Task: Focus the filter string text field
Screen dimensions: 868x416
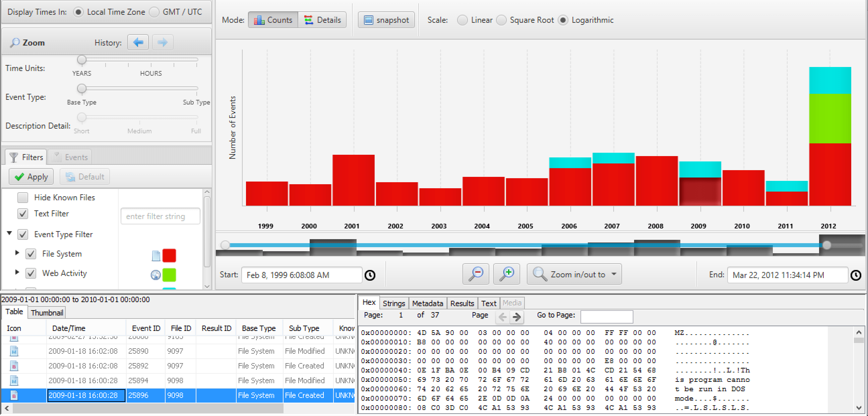Action: pyautogui.click(x=161, y=216)
